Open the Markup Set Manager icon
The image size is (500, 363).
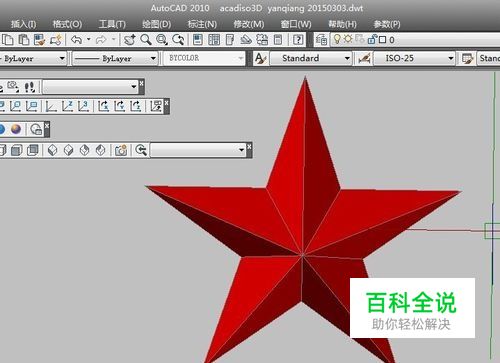pyautogui.click(x=262, y=40)
